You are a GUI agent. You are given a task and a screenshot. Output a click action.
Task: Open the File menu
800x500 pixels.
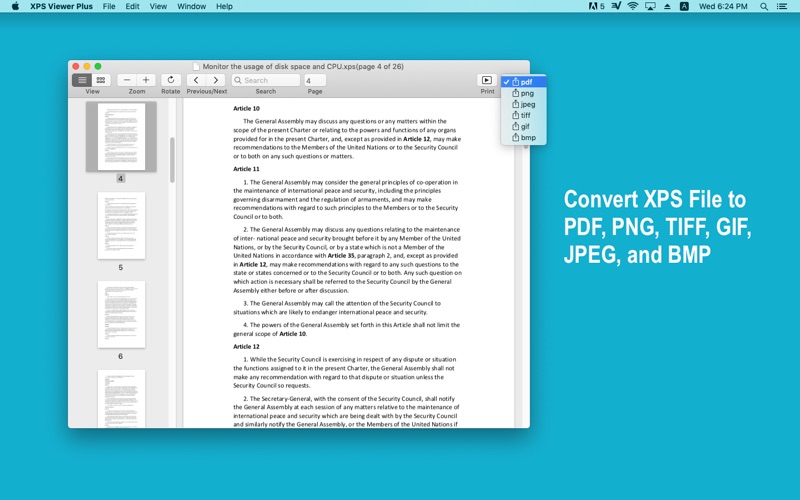(109, 6)
